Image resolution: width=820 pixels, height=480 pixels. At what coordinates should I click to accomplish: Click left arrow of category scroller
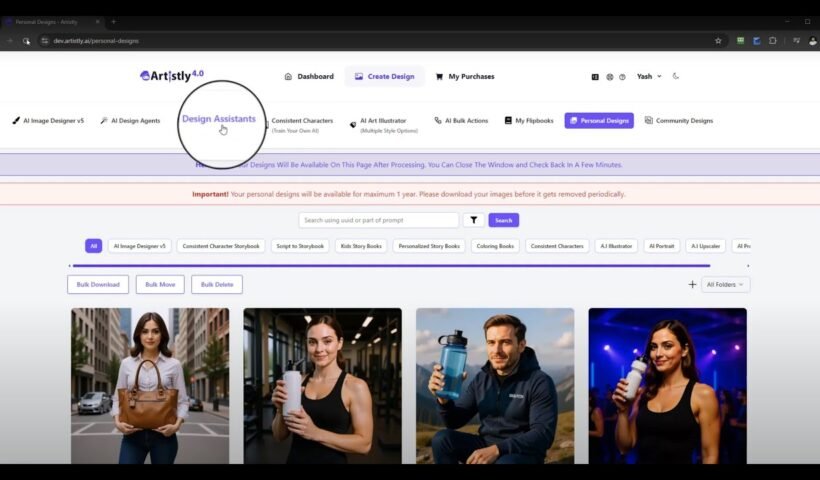pyautogui.click(x=69, y=266)
